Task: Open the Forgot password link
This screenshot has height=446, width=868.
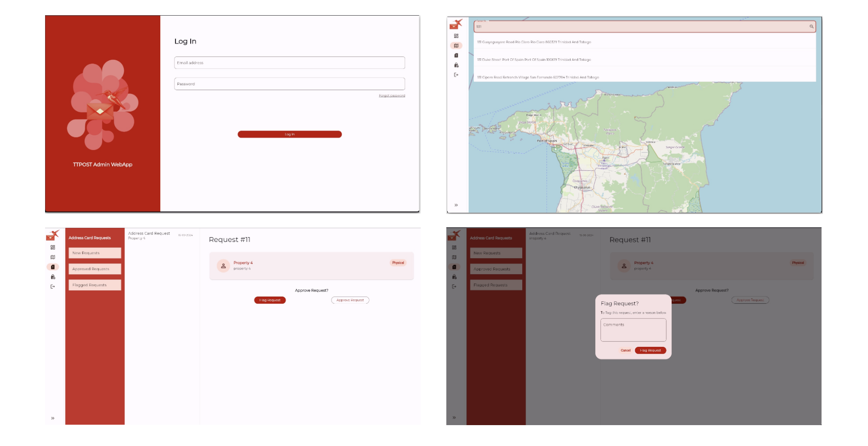Action: pyautogui.click(x=392, y=96)
